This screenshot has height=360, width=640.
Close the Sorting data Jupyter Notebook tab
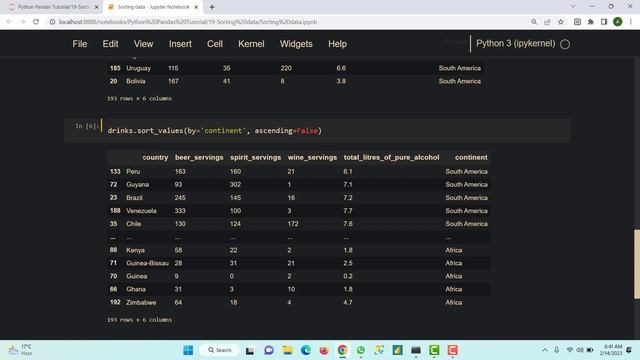(196, 7)
